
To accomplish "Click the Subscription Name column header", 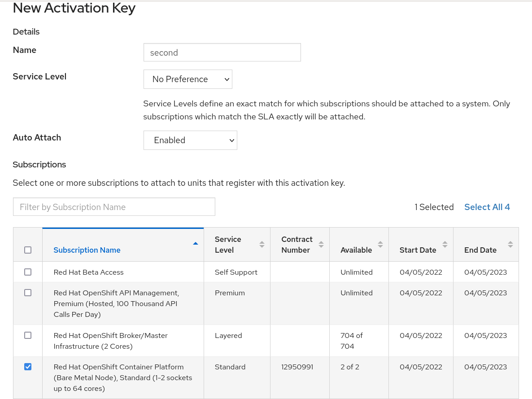I will (87, 250).
